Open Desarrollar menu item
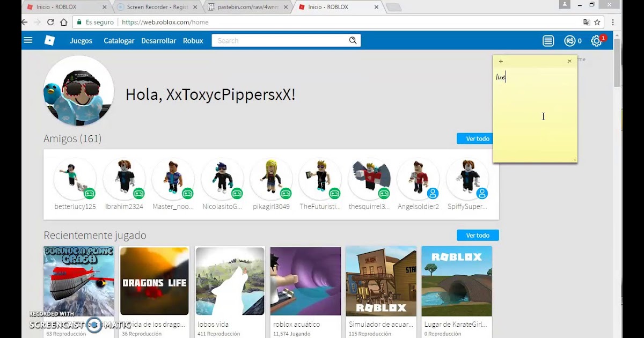Viewport: 644px width, 338px height. click(158, 41)
